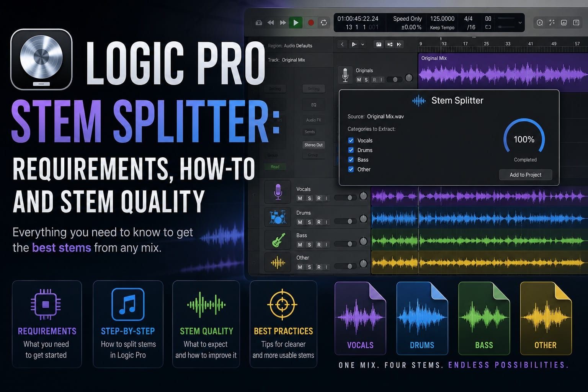Toggle input monitoring on the Other track
This screenshot has width=588, height=392.
point(327,267)
